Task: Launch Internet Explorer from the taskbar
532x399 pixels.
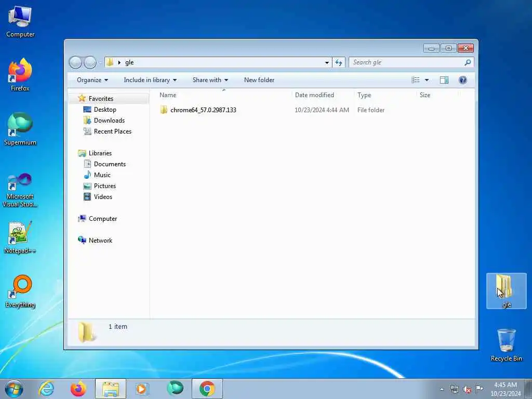Action: (46, 389)
